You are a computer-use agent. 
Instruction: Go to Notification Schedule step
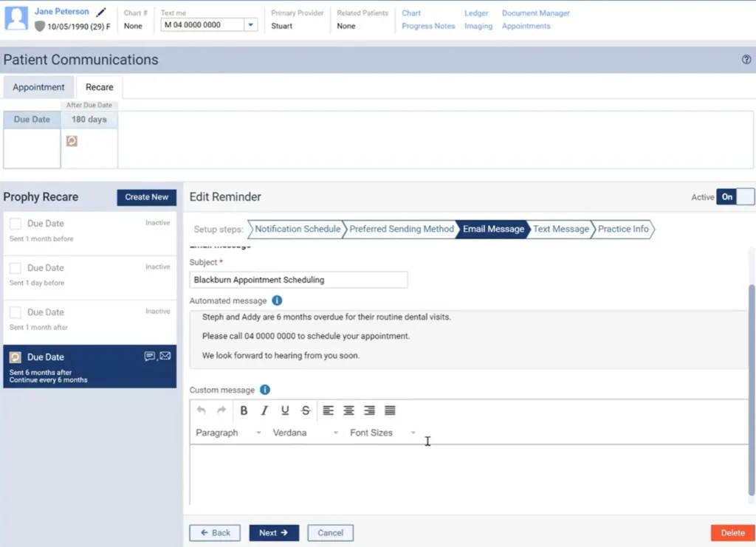(298, 229)
